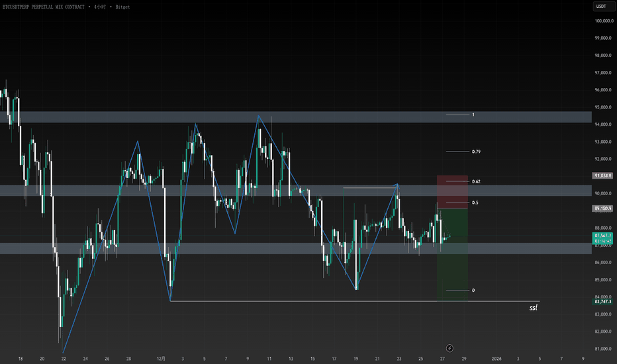Viewport: 617px width, 364px height.
Task: Select the green profit zone of short position
Action: (x=452, y=255)
